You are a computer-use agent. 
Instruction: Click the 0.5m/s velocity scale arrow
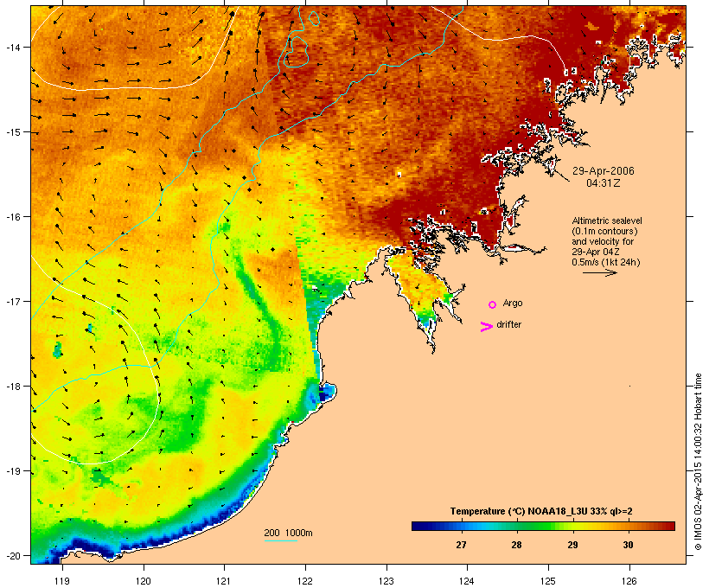coord(599,272)
